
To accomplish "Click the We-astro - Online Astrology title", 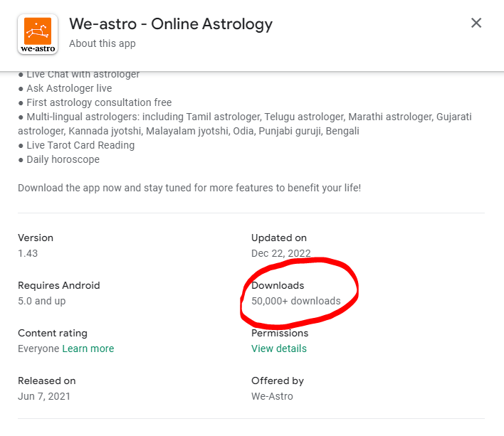I will click(x=171, y=23).
